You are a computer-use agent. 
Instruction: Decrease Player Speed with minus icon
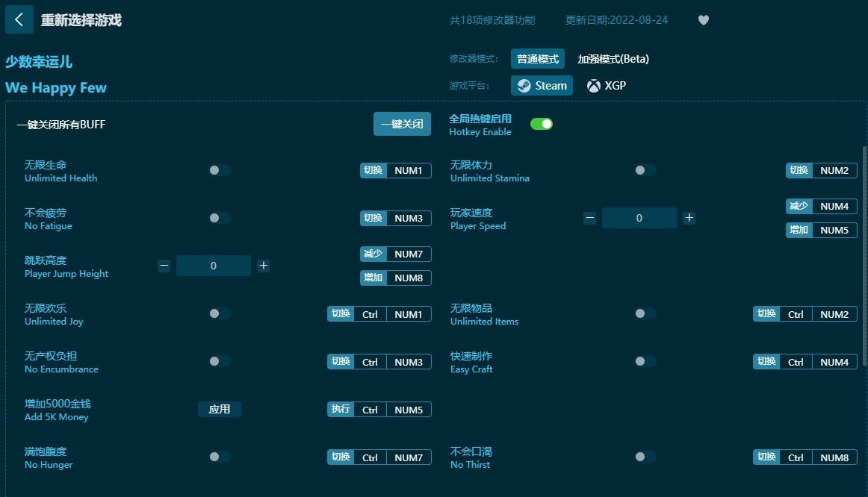(x=589, y=218)
